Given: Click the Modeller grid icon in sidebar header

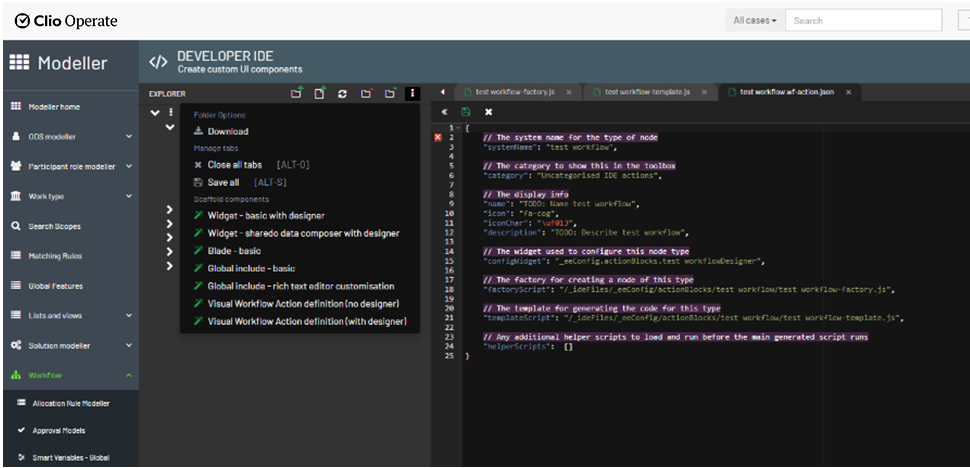Looking at the screenshot, I should point(19,62).
